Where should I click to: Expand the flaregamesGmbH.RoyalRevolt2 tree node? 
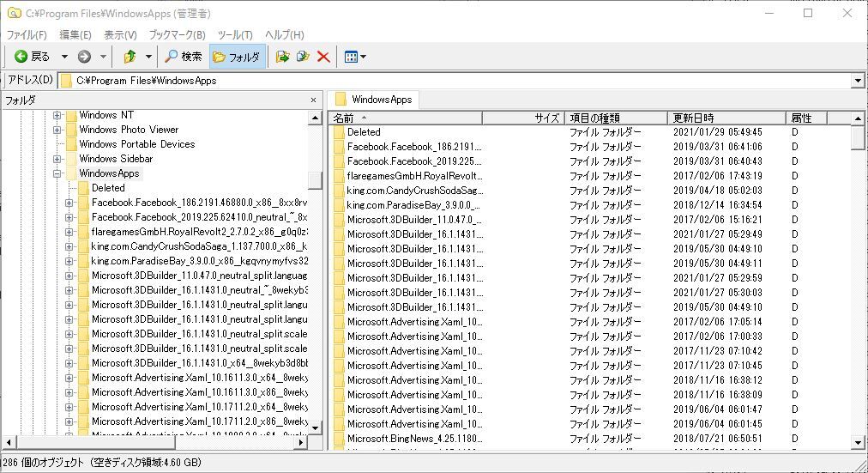tap(69, 232)
